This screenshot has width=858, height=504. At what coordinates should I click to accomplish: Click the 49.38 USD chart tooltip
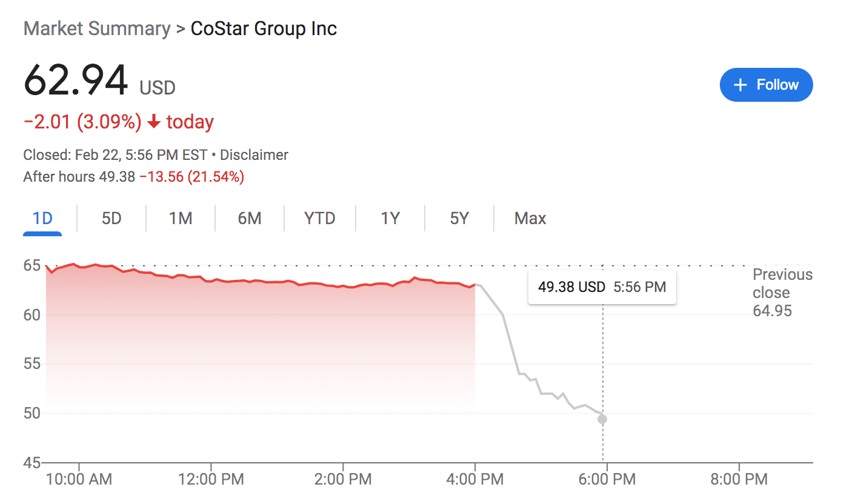[602, 287]
